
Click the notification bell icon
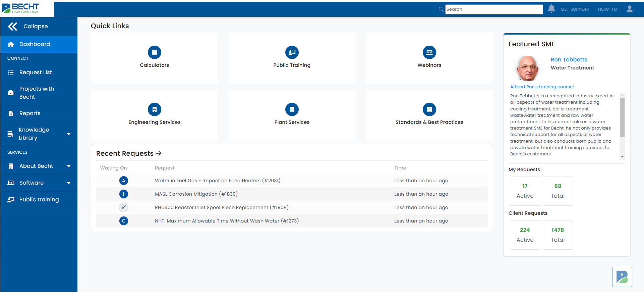[551, 9]
